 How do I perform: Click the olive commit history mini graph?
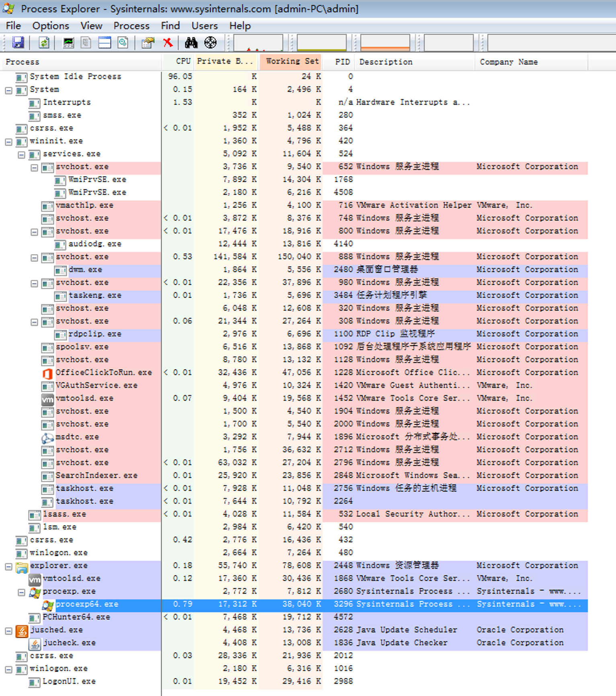point(322,43)
